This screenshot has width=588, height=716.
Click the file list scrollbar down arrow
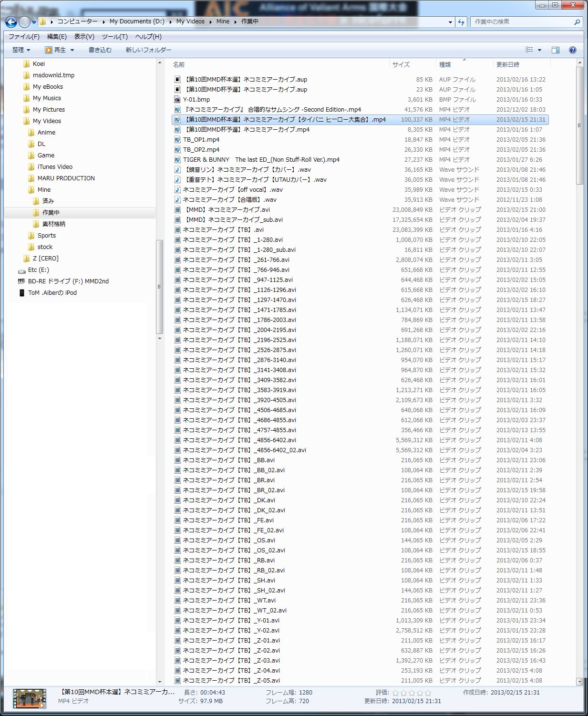580,681
